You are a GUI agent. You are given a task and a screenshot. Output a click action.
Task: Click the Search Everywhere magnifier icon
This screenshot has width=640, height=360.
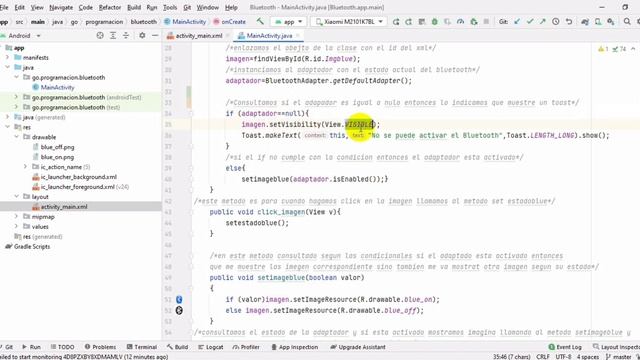click(x=627, y=22)
